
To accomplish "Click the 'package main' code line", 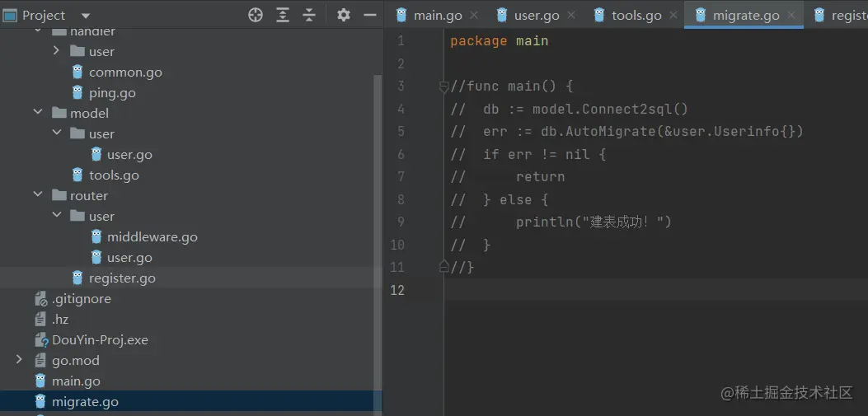I will [500, 41].
